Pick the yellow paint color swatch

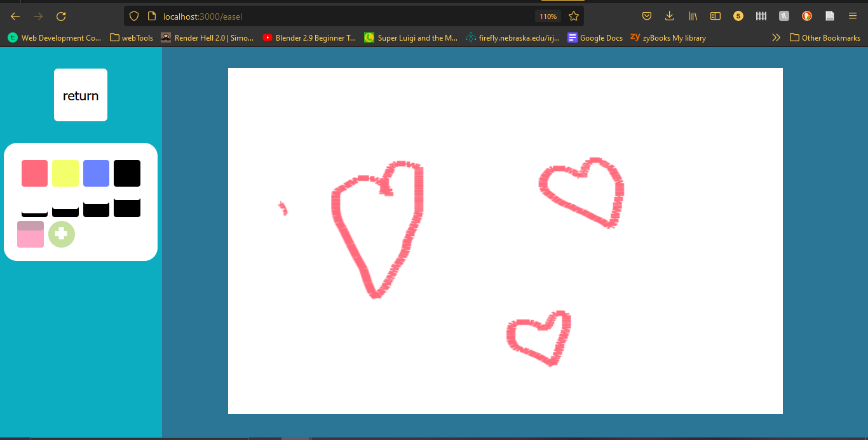point(65,173)
